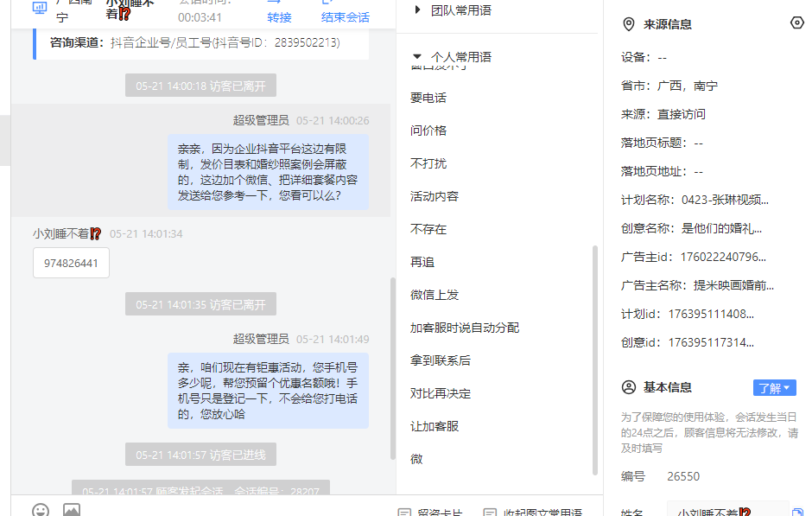Select the 拿到联系后 quick phrase
The height and width of the screenshot is (516, 812).
441,360
